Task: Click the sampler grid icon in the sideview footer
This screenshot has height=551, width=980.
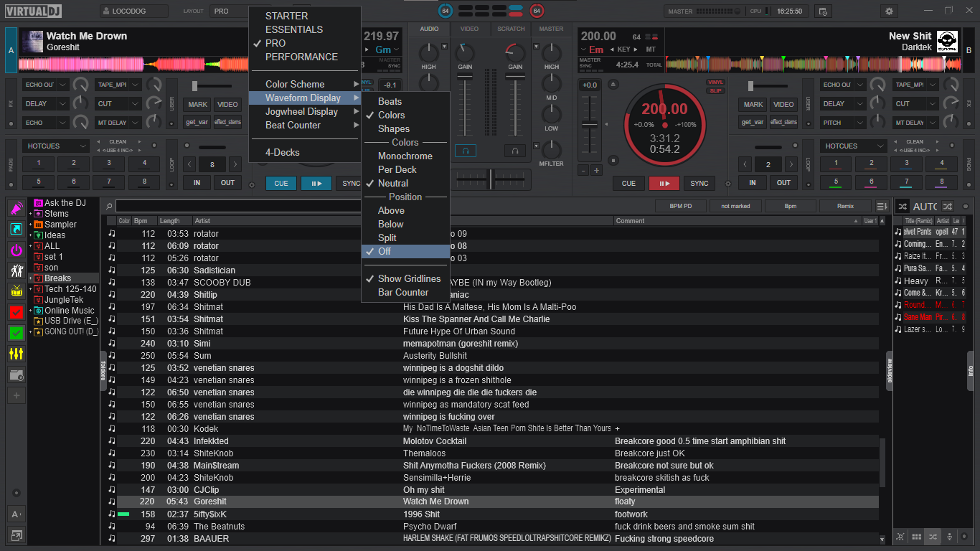Action: coord(916,537)
